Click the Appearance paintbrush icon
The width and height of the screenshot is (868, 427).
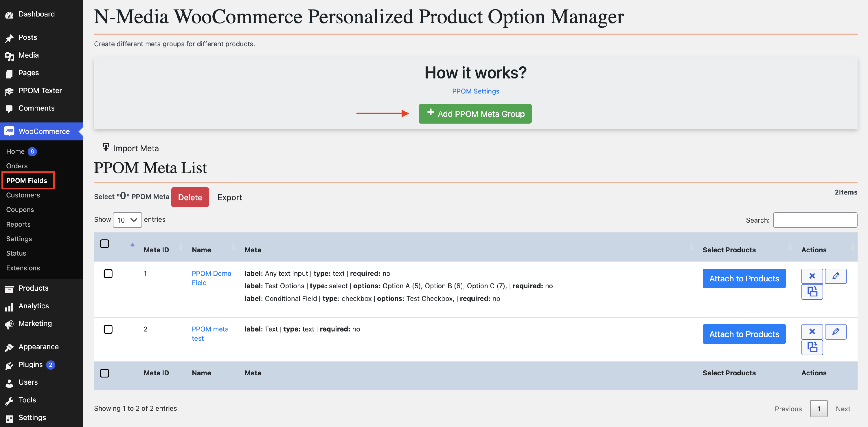(x=9, y=347)
